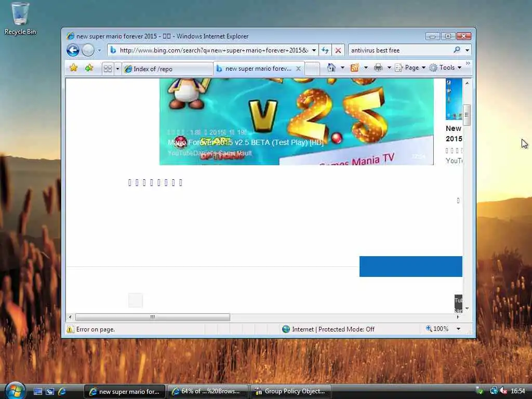Click the Internet | Protected Mode: Off status
This screenshot has width=532, height=399.
328,329
